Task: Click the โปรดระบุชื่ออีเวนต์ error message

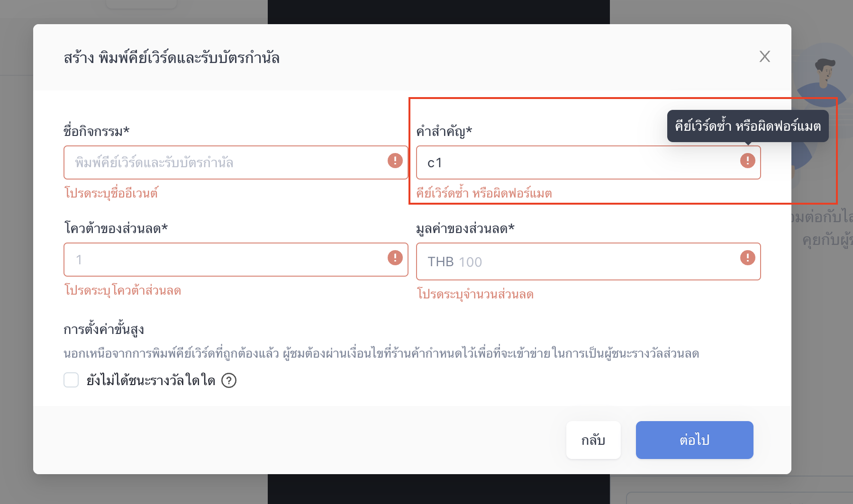Action: [111, 193]
